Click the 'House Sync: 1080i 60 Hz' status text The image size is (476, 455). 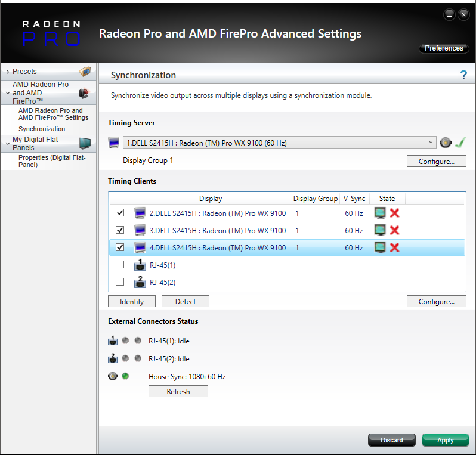[x=187, y=377]
